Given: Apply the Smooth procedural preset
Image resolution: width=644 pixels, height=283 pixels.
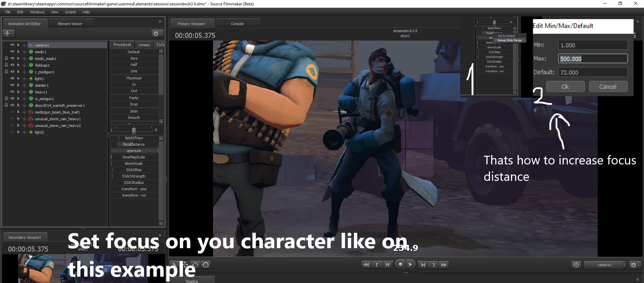Looking at the screenshot, I should [x=134, y=118].
